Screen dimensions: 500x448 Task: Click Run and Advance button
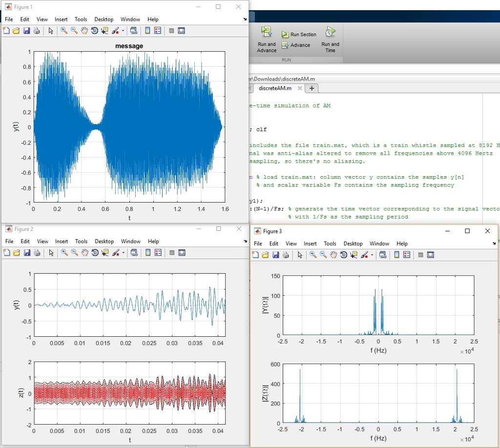(267, 39)
